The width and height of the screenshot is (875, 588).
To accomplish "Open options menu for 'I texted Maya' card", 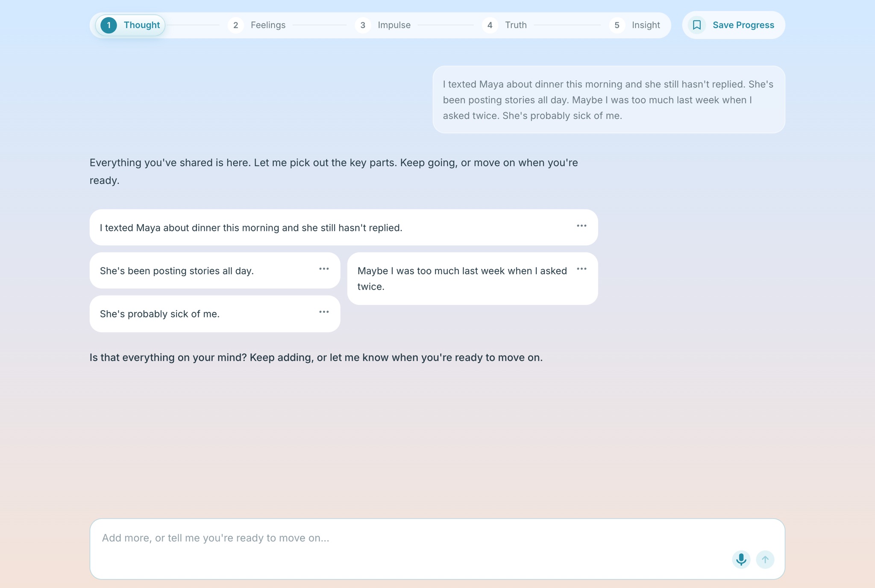I will tap(581, 226).
